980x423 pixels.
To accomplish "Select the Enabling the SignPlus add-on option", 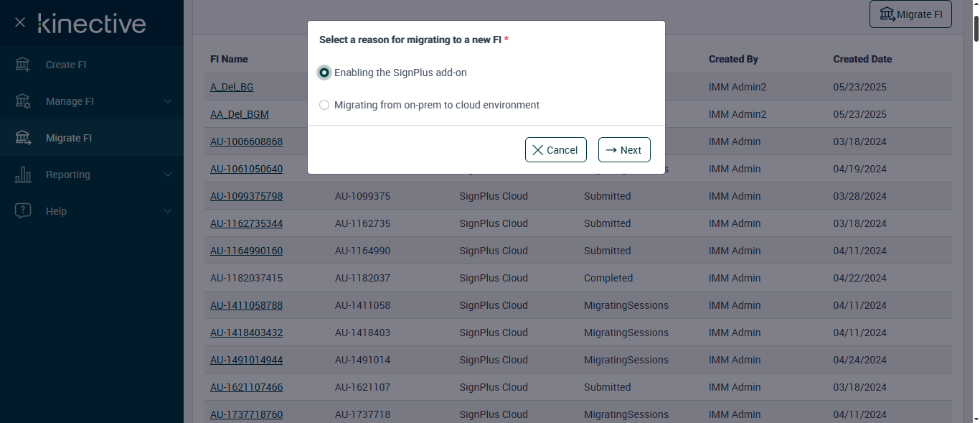I will tap(324, 73).
